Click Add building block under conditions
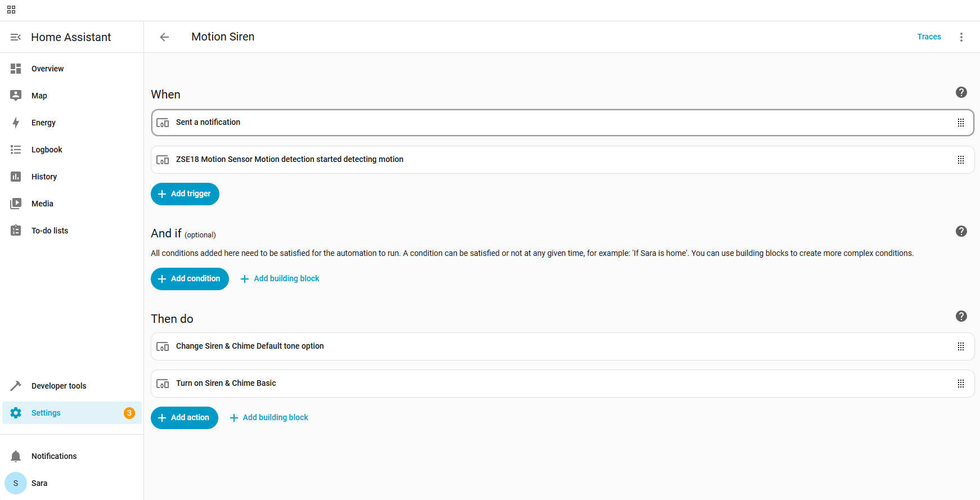This screenshot has height=500, width=980. (x=280, y=279)
